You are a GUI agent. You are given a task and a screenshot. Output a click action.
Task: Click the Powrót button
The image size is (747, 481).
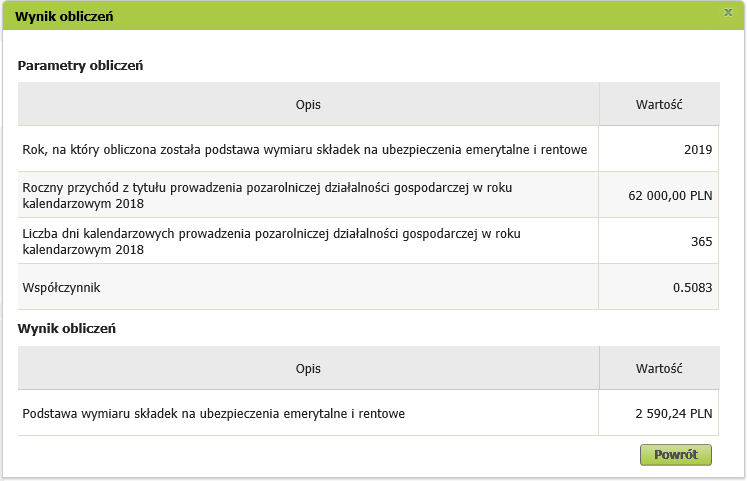676,455
